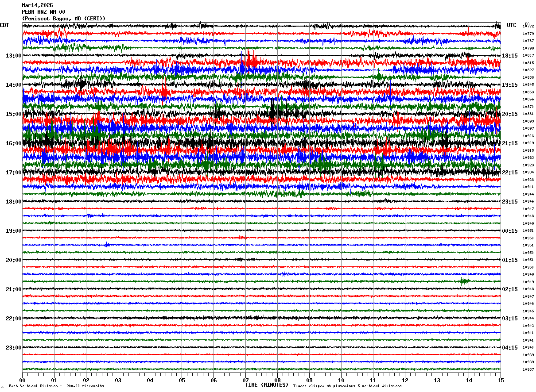This screenshot has height=392, width=536.
Task: Select the 15:00 CDT hour label
Action: [x=13, y=114]
